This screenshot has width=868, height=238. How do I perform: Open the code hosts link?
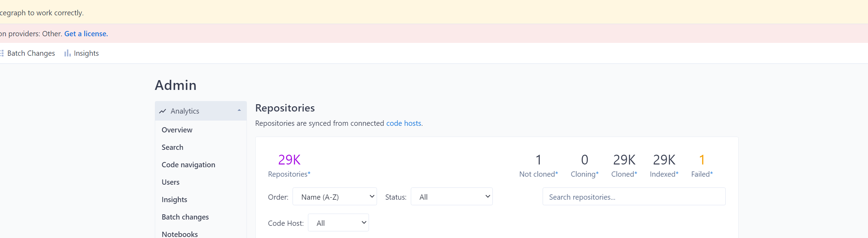tap(403, 123)
